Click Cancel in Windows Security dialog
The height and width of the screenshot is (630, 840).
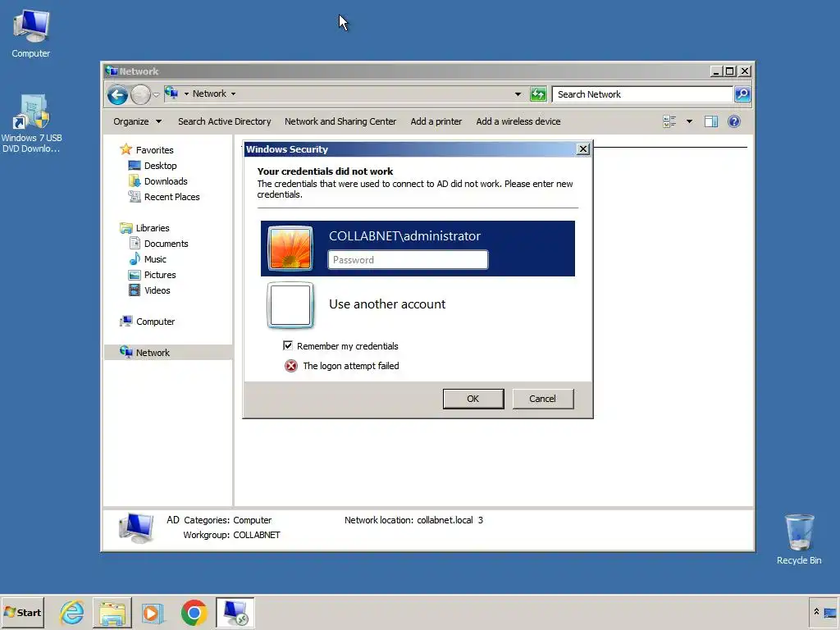(543, 399)
